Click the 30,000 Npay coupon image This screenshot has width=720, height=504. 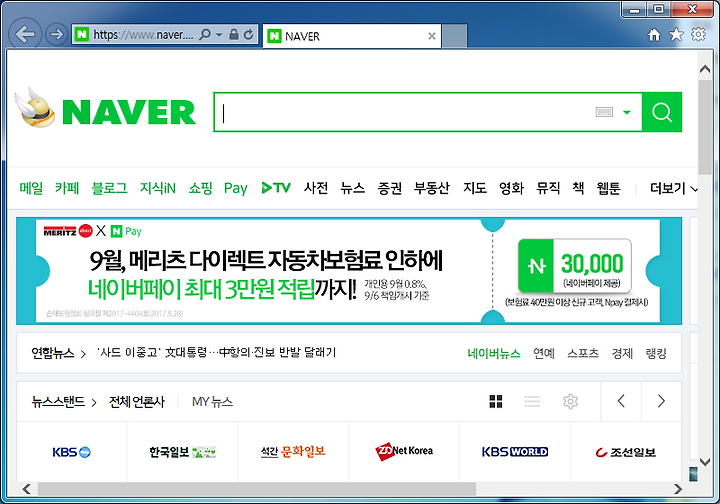click(574, 266)
